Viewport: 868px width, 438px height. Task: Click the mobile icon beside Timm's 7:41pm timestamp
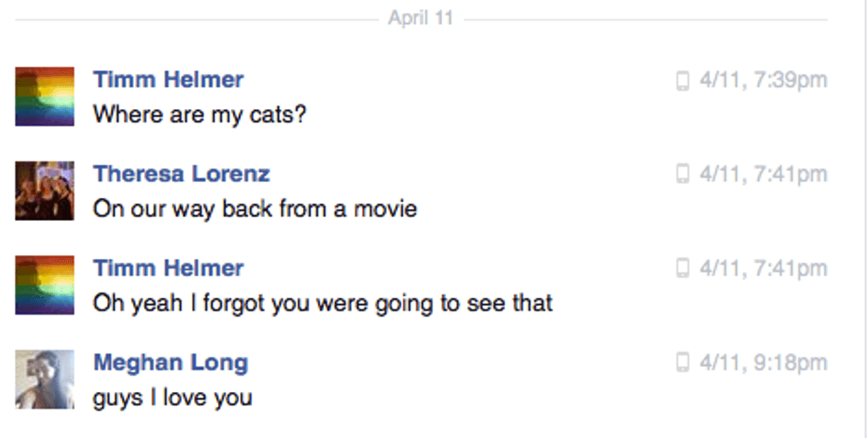coord(682,269)
